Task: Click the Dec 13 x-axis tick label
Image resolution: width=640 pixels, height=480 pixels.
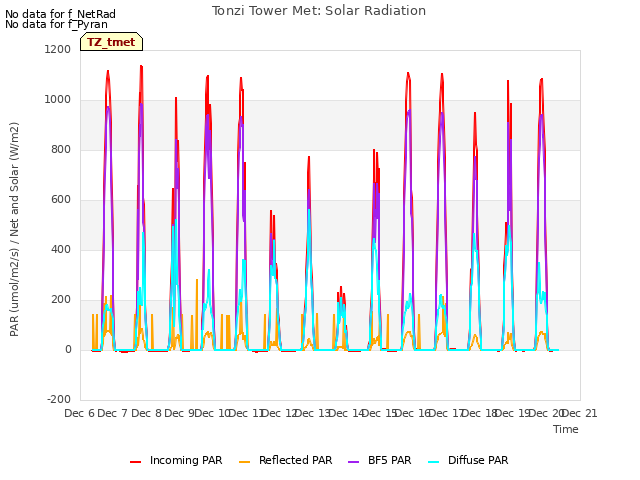Action: pyautogui.click(x=313, y=413)
